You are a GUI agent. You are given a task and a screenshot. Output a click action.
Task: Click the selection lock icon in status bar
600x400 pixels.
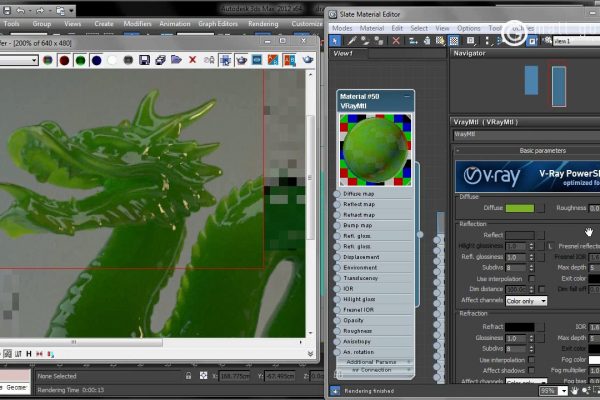(x=188, y=376)
